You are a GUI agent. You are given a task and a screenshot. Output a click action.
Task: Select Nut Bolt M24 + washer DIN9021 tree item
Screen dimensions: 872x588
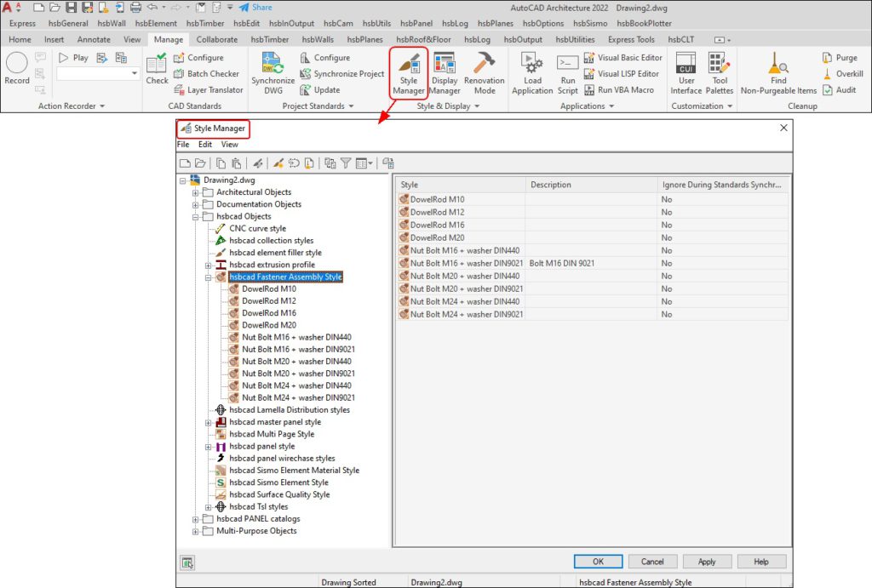tap(298, 398)
